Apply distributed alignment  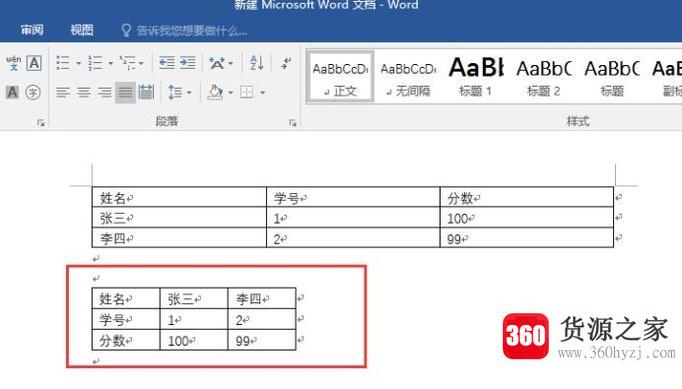click(x=146, y=92)
